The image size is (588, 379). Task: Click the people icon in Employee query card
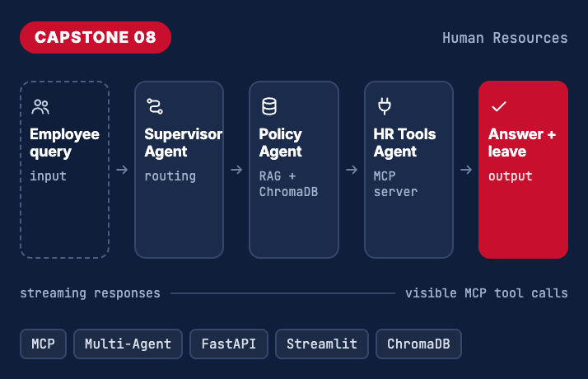40,106
